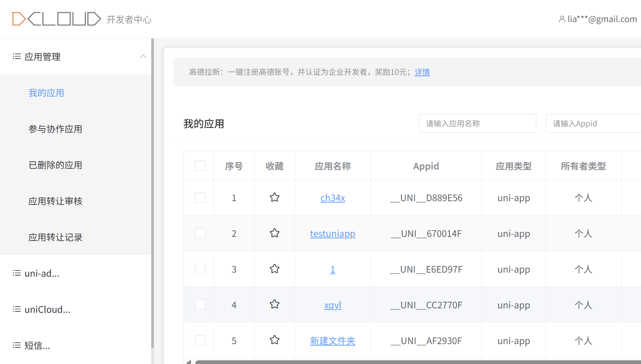Click the 应用管理 list icon
This screenshot has width=641, height=364.
click(17, 56)
